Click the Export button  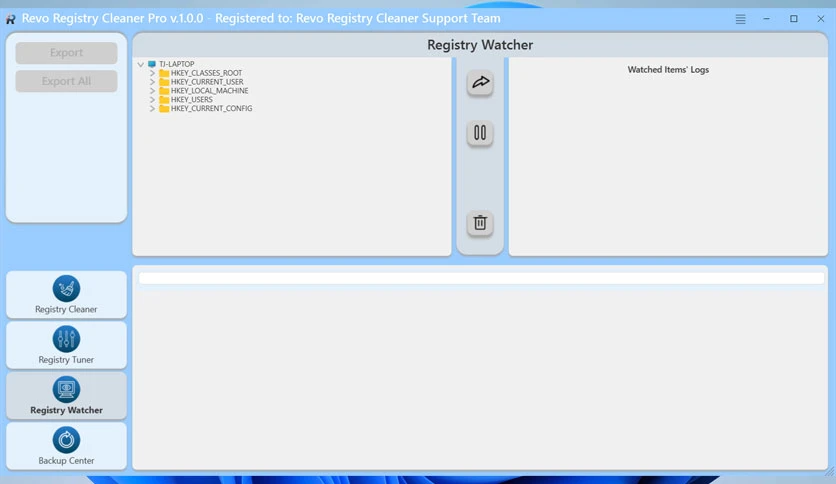click(66, 53)
